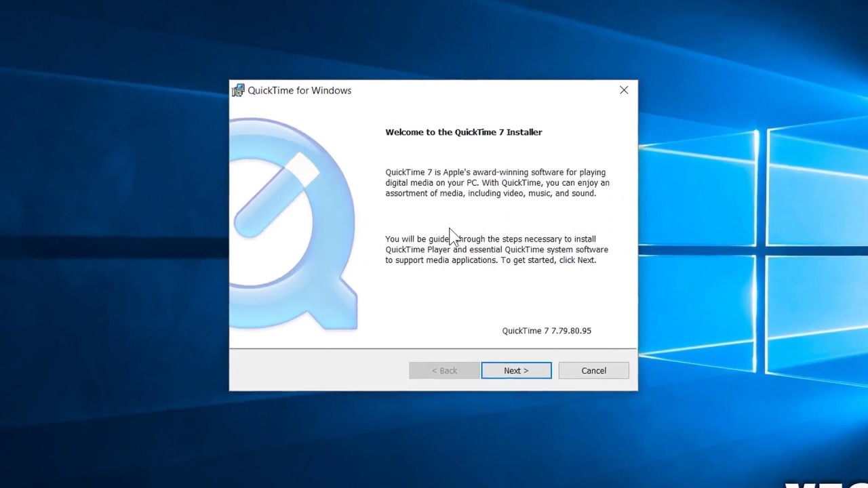Click the Next button to continue installation
The width and height of the screenshot is (868, 488).
pyautogui.click(x=516, y=371)
